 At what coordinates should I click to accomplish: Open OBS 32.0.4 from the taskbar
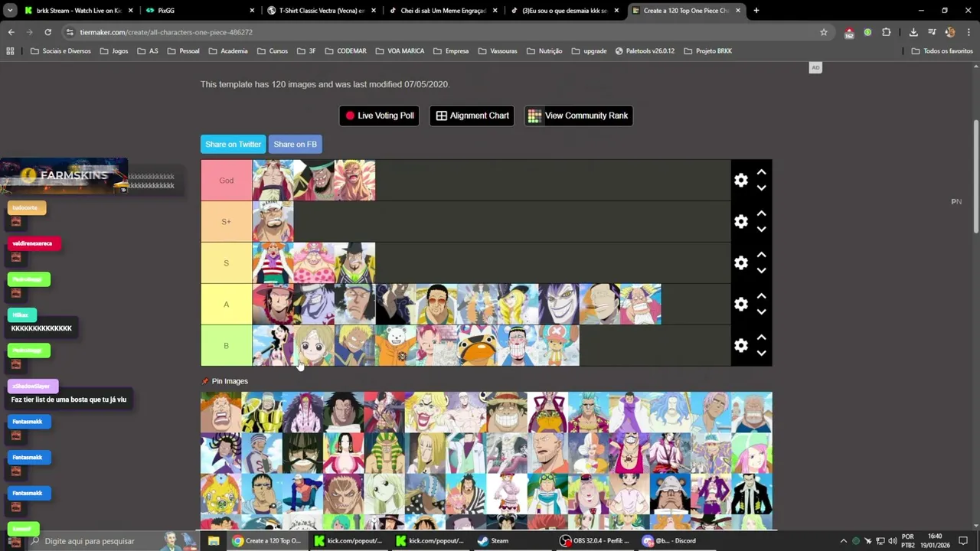coord(594,541)
